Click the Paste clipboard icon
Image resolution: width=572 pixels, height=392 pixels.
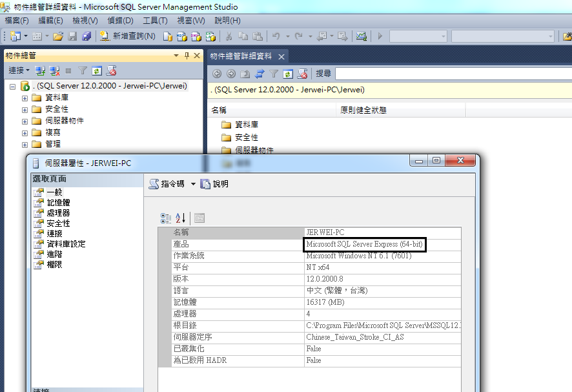[x=258, y=36]
